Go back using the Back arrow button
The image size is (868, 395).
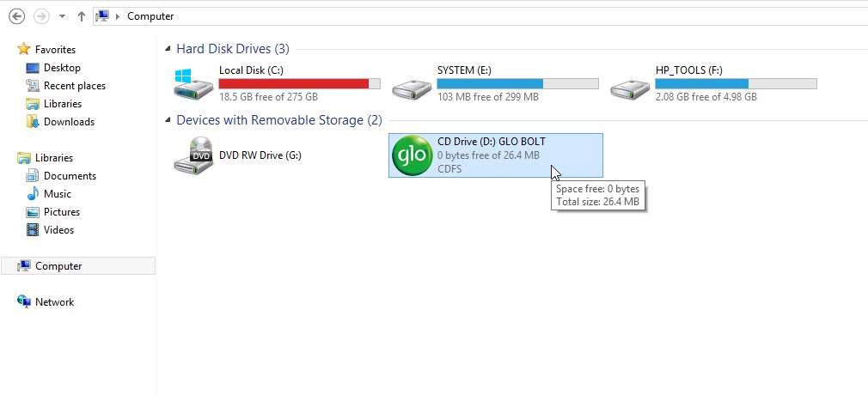pyautogui.click(x=17, y=16)
